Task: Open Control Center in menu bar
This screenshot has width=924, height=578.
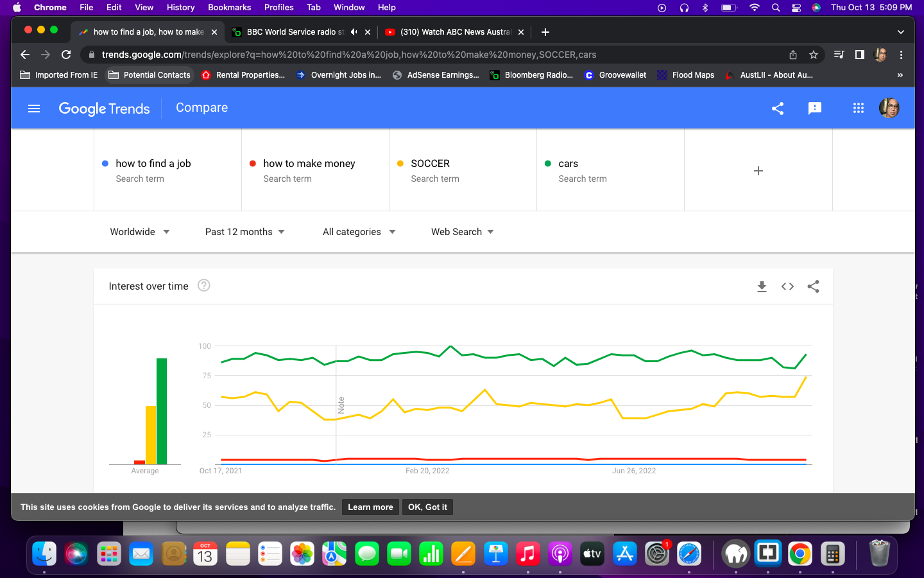Action: point(796,8)
